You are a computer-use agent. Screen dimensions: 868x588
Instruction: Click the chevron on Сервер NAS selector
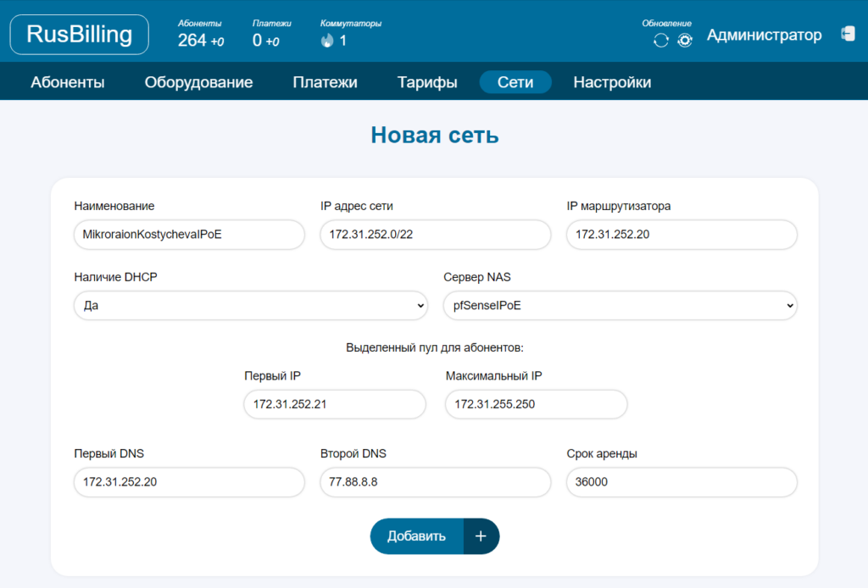coord(788,305)
